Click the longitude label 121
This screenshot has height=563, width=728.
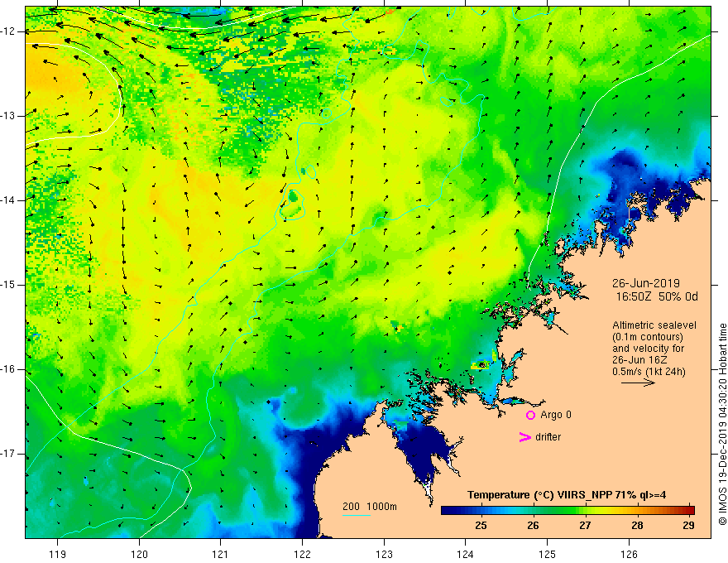point(221,554)
